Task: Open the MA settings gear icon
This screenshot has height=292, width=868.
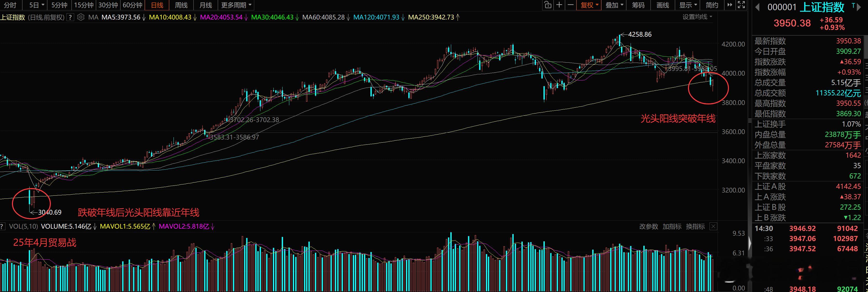Action: pyautogui.click(x=80, y=17)
